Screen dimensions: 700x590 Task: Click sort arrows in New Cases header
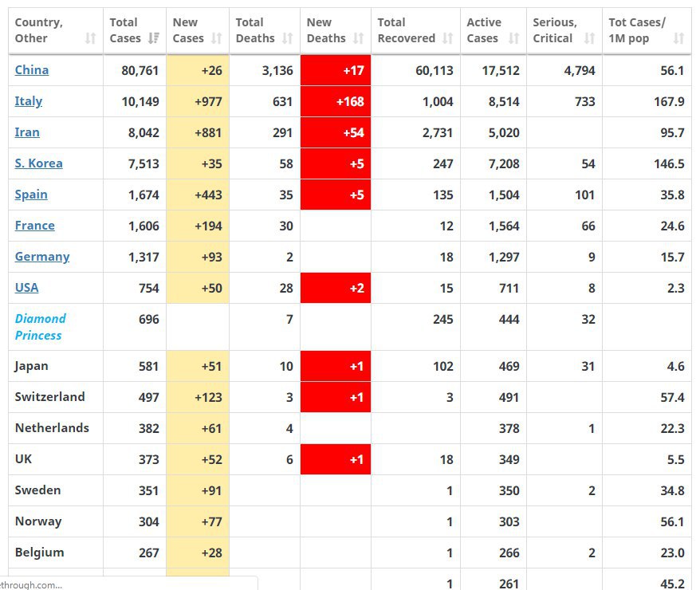(x=217, y=38)
